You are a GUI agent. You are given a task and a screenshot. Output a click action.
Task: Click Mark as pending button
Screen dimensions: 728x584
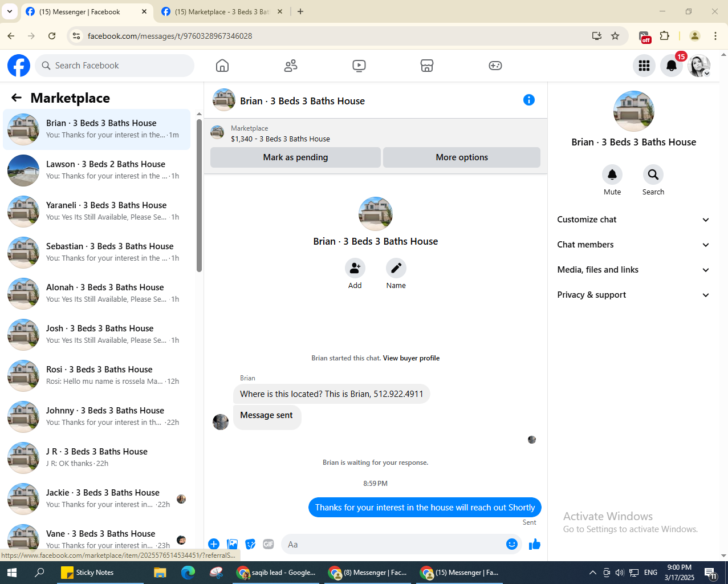click(x=295, y=157)
